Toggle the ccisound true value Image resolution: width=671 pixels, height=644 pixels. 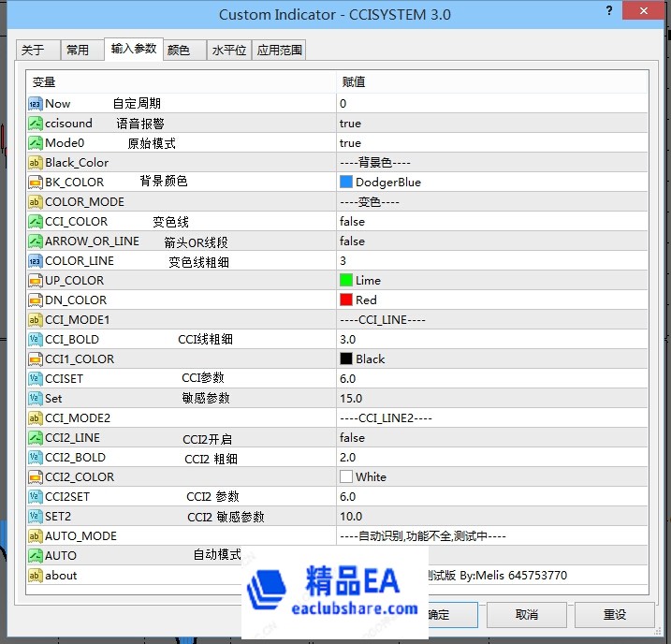pyautogui.click(x=350, y=124)
